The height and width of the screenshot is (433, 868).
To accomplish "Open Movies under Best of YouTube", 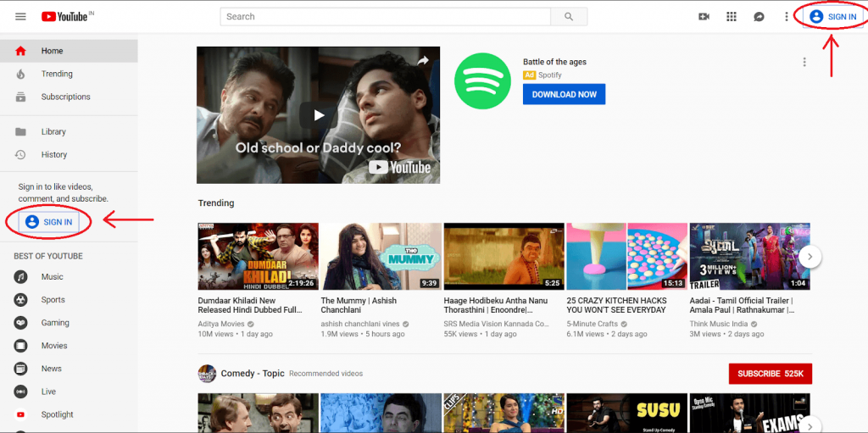I will click(69, 346).
